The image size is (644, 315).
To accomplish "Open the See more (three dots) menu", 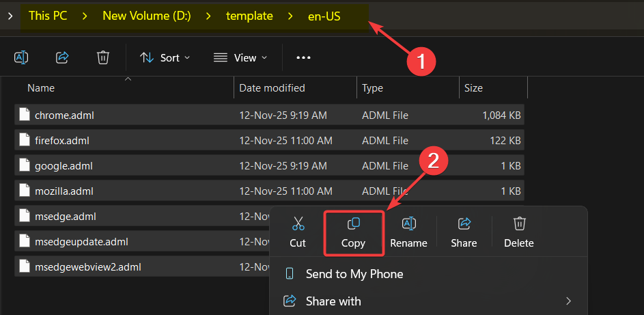I will pyautogui.click(x=303, y=57).
